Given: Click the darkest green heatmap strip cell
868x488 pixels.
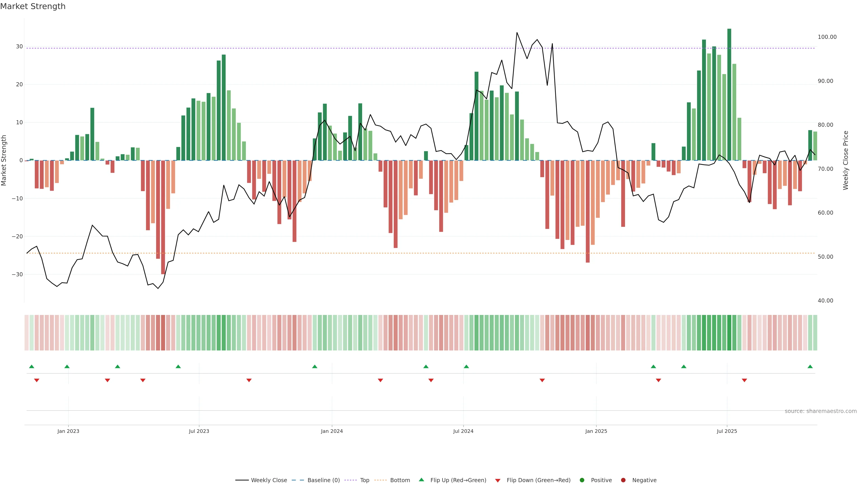Looking at the screenshot, I should click(729, 332).
